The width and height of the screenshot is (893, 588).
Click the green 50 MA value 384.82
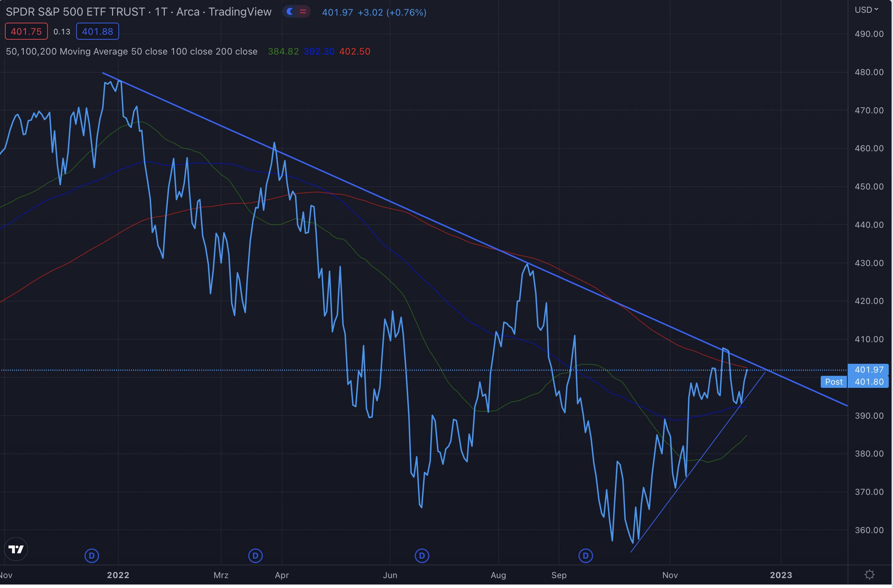(283, 51)
